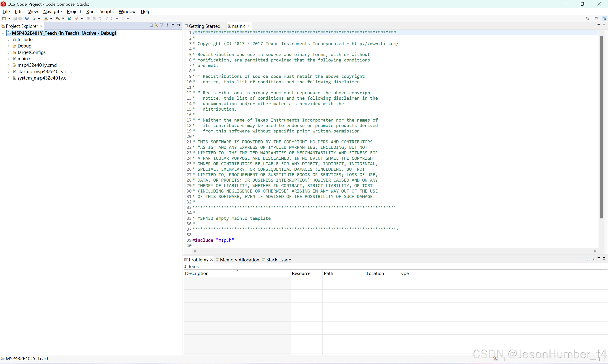Build the project using the hammer icon
This screenshot has width=608, height=364.
(58, 18)
